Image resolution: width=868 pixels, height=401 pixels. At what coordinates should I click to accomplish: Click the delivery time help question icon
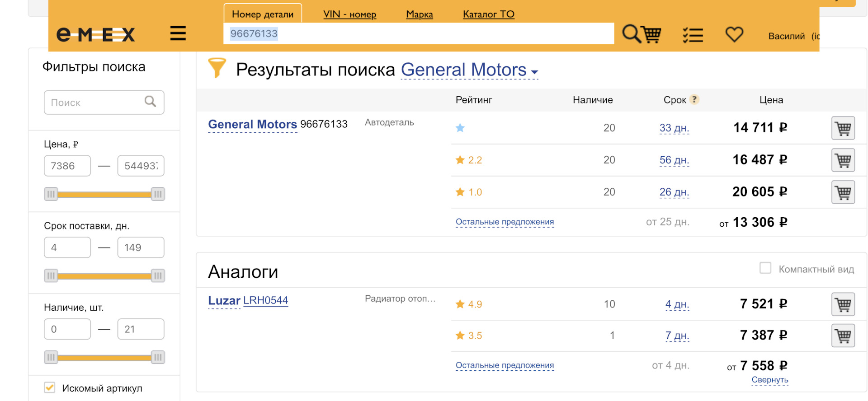(694, 99)
